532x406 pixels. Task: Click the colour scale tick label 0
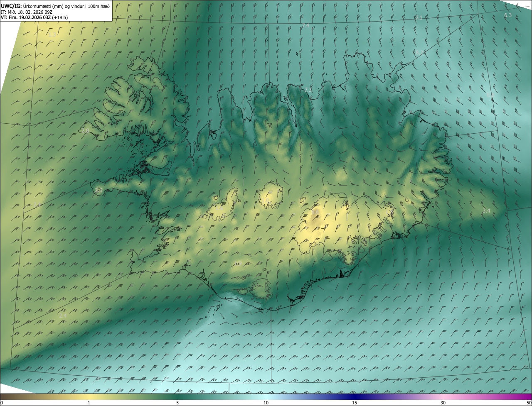tap(2, 403)
